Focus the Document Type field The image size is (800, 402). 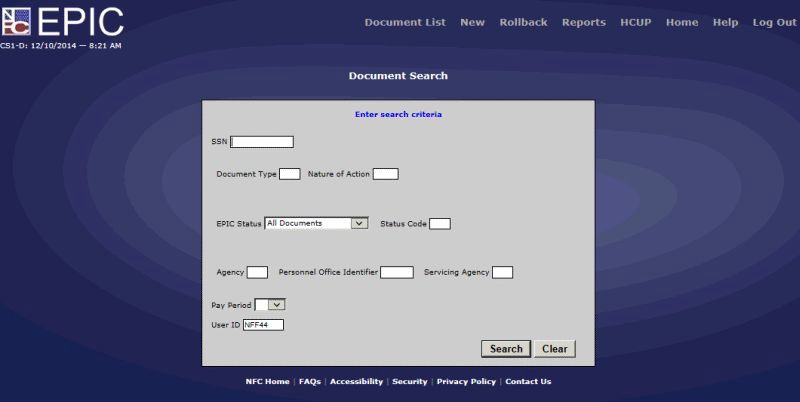point(290,174)
